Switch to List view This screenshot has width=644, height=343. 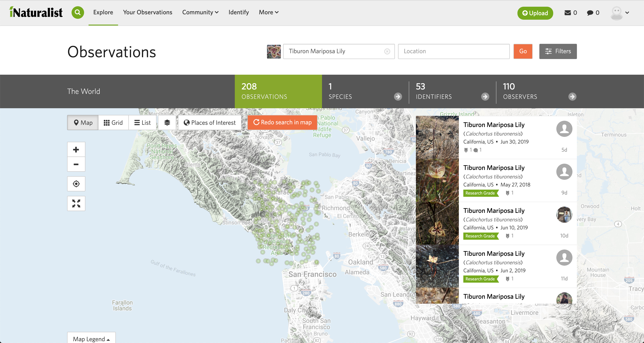tap(142, 123)
